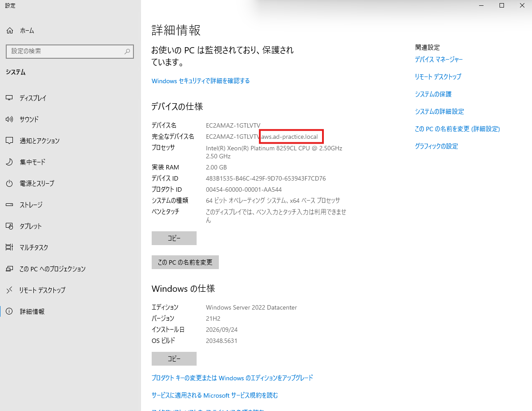This screenshot has height=411, width=532.
Task: Click the Remote Desktop sidebar icon
Action: pos(9,290)
